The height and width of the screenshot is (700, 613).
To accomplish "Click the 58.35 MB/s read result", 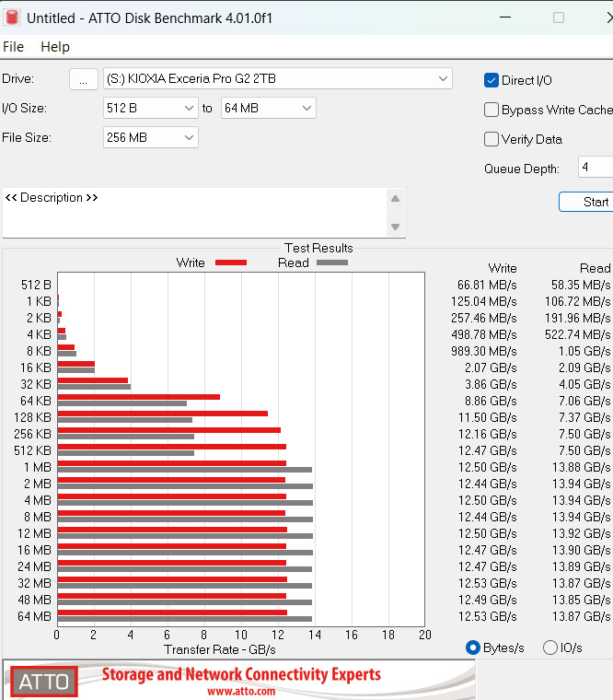I will click(x=581, y=285).
